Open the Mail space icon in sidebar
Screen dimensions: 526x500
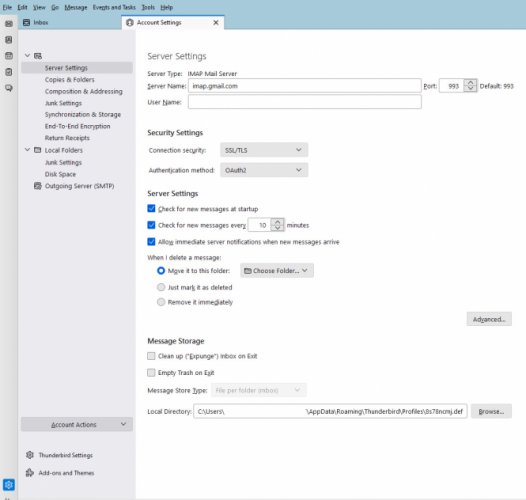tap(9, 24)
